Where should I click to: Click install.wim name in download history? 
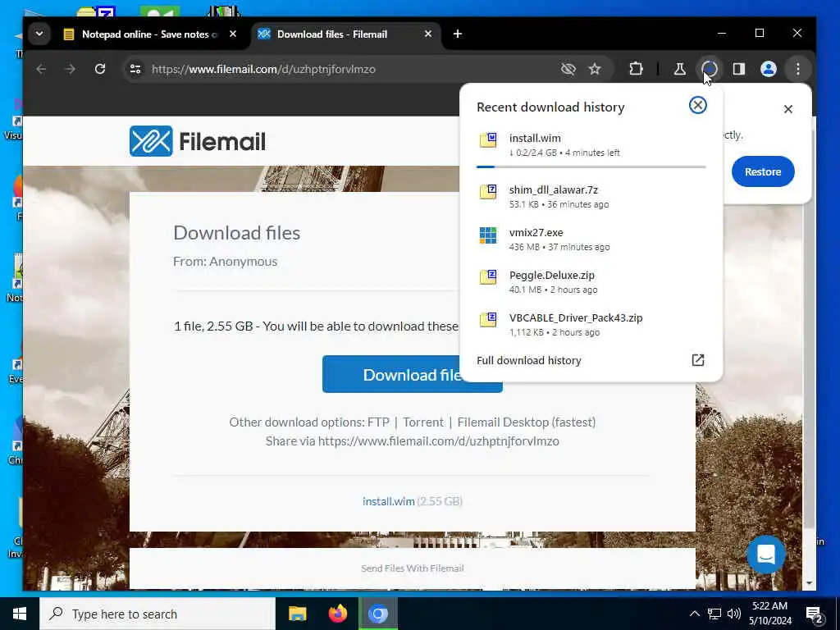(x=535, y=138)
